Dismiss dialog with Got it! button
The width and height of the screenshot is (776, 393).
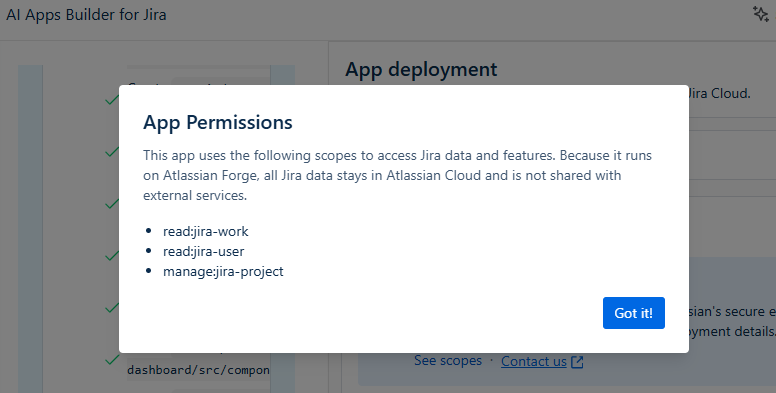pos(633,313)
